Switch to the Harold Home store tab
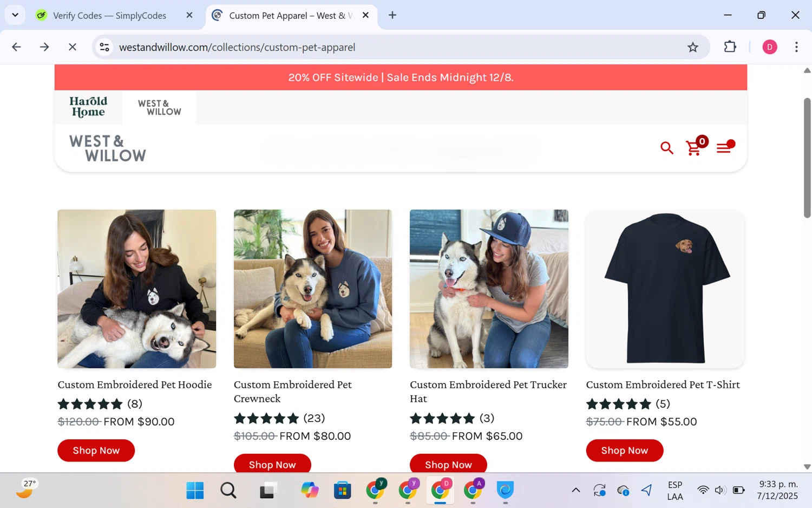Image resolution: width=812 pixels, height=508 pixels. coord(88,107)
